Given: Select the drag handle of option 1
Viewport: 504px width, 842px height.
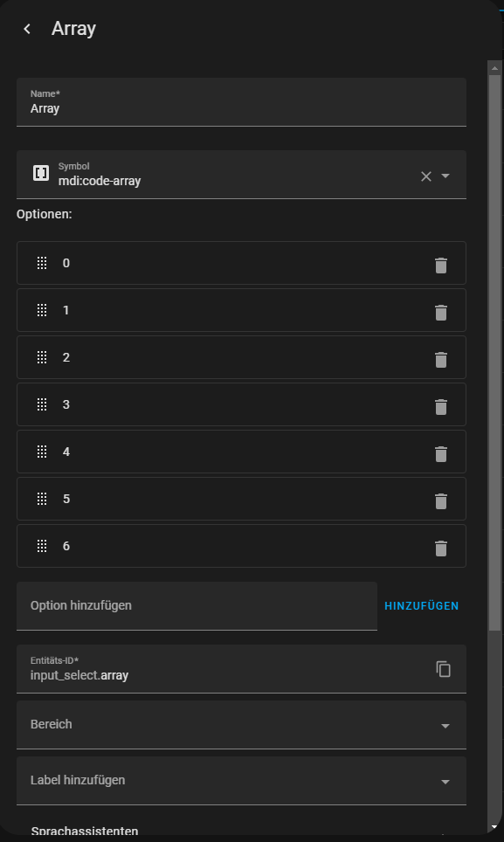Looking at the screenshot, I should click(42, 311).
